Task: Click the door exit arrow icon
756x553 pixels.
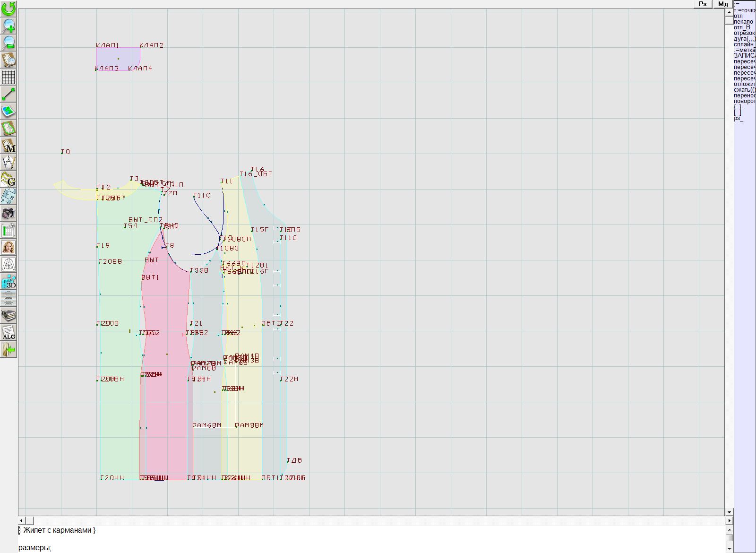Action: pyautogui.click(x=9, y=349)
